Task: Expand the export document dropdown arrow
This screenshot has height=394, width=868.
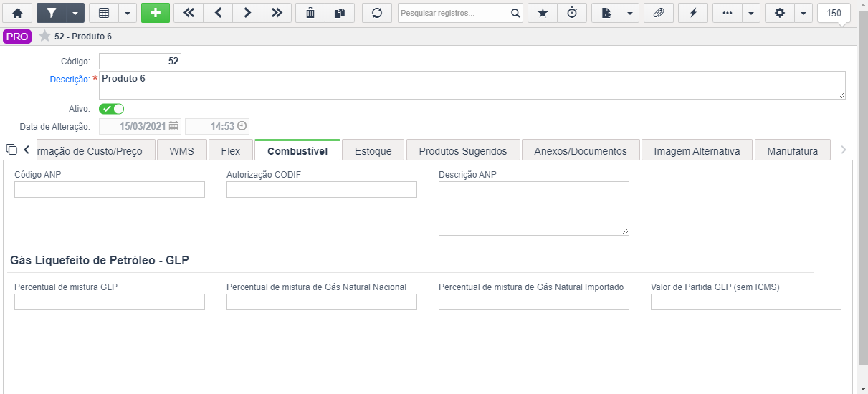Action: [629, 13]
